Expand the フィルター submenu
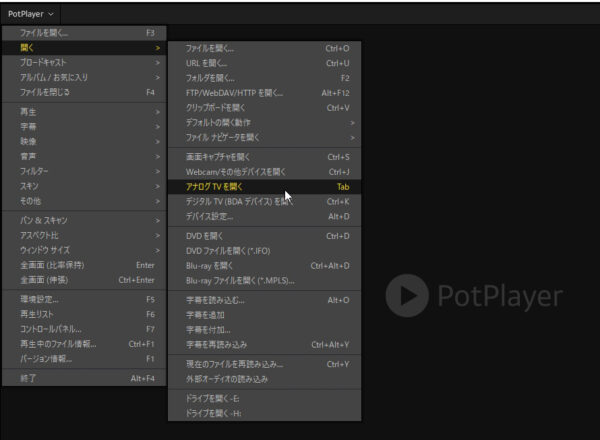 tap(84, 171)
